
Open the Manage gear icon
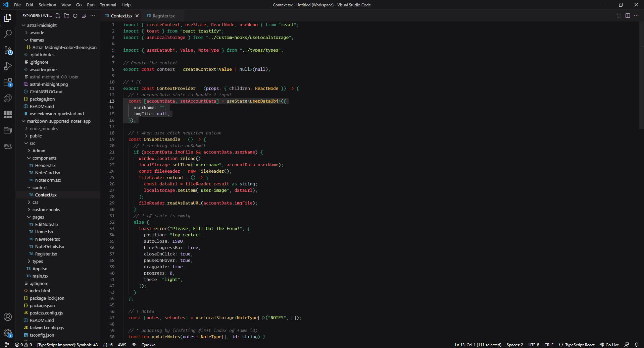[8, 333]
